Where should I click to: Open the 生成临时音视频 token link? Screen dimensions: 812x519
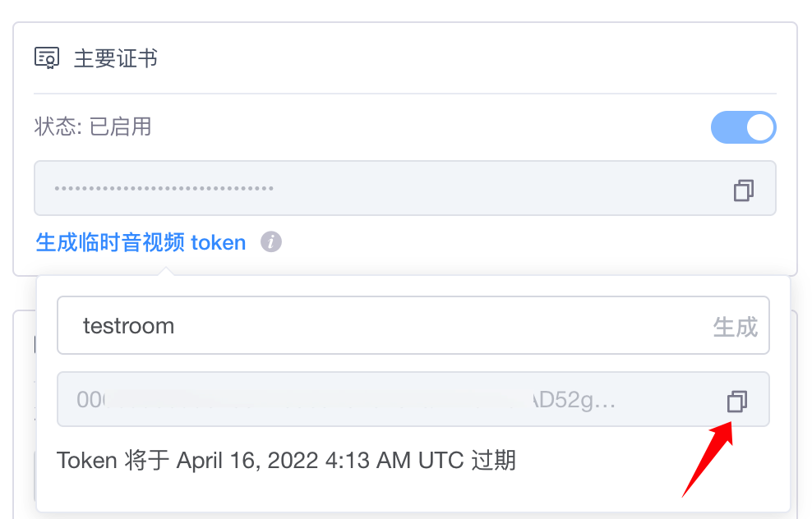point(141,242)
